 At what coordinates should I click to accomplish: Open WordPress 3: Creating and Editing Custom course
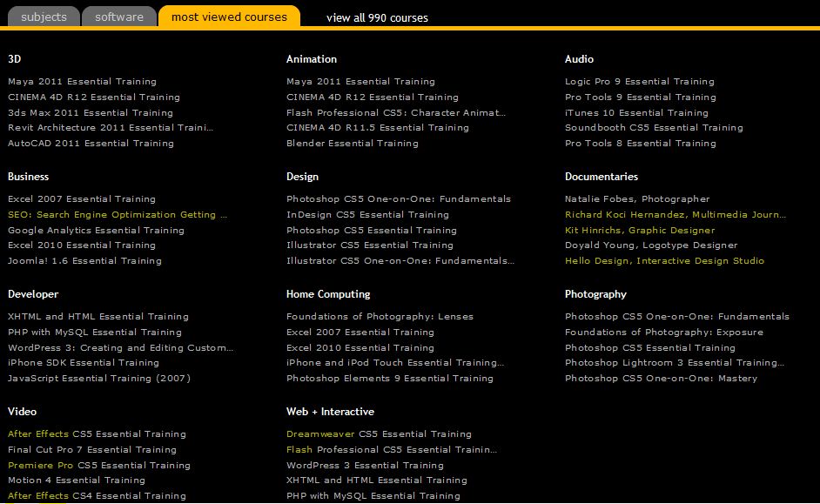(x=121, y=348)
